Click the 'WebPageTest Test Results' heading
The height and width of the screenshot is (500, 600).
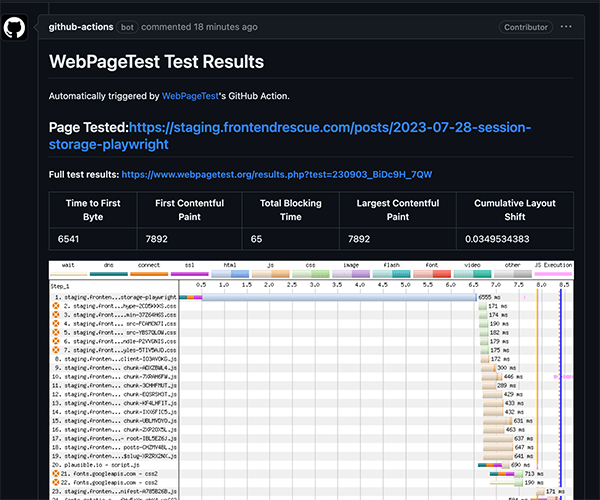click(x=156, y=62)
